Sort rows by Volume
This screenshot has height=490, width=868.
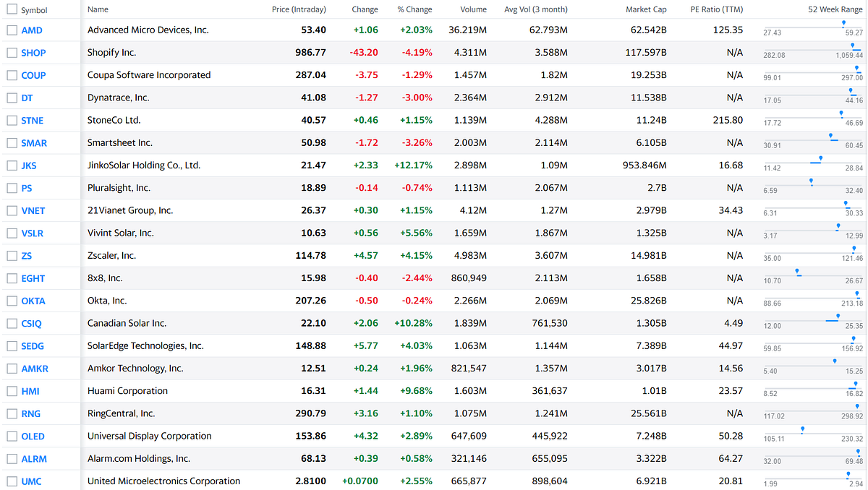[474, 9]
